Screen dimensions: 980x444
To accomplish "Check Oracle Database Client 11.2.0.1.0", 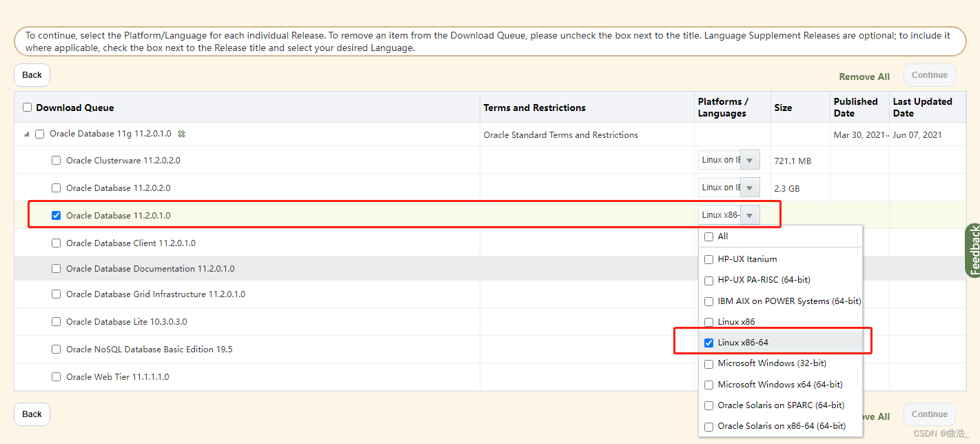I will click(x=56, y=243).
